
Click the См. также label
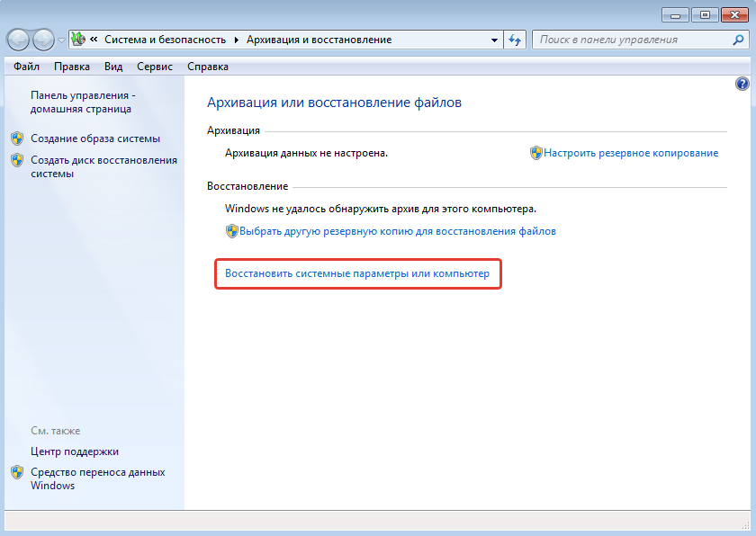coord(56,431)
